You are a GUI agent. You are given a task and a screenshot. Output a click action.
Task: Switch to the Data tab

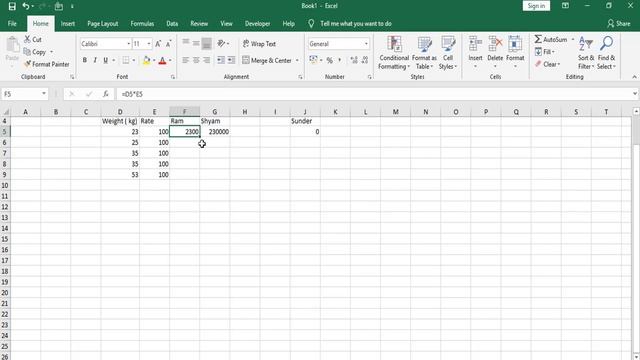172,24
